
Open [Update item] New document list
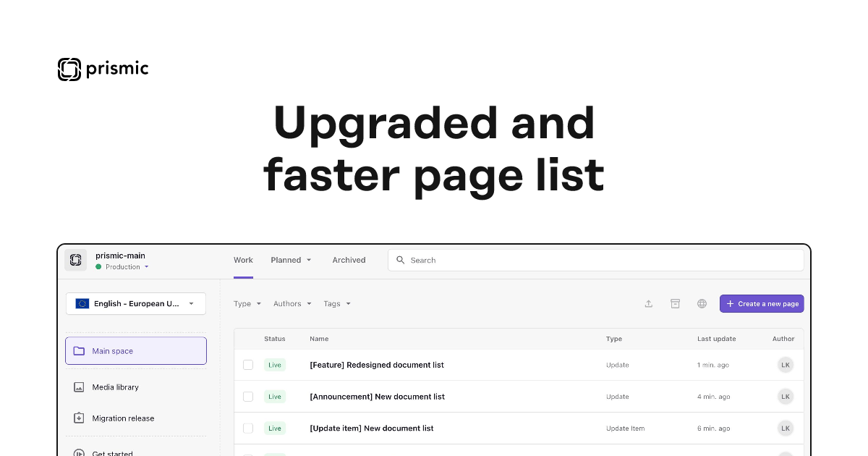372,428
